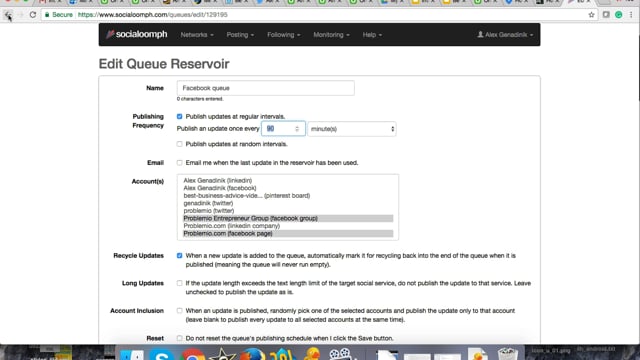
Task: Open the Networks menu
Action: [x=197, y=35]
